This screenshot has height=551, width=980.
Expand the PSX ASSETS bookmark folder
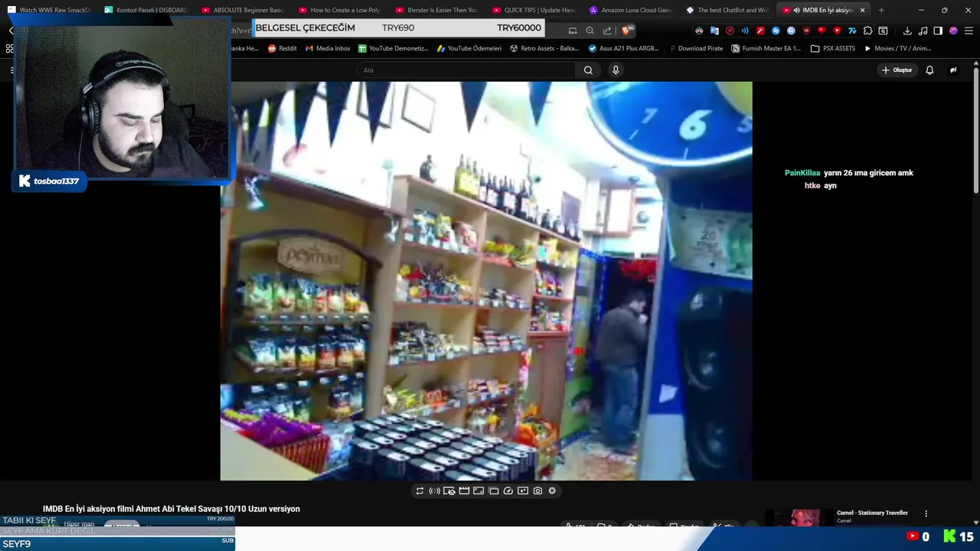tap(833, 48)
